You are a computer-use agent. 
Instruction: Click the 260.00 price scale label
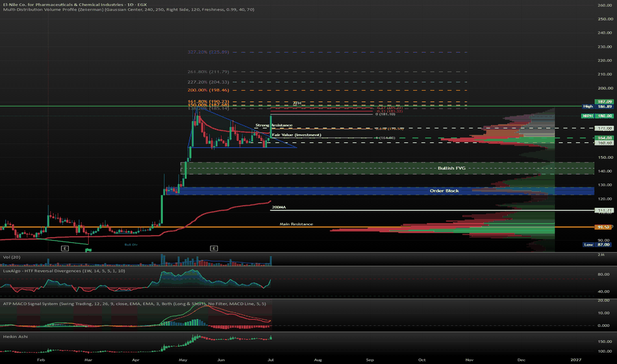click(x=605, y=5)
